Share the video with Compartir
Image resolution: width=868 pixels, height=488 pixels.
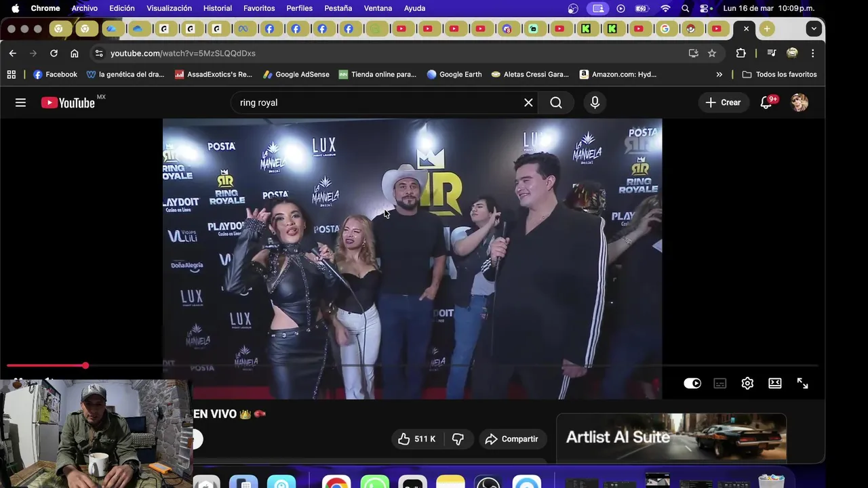(x=512, y=439)
